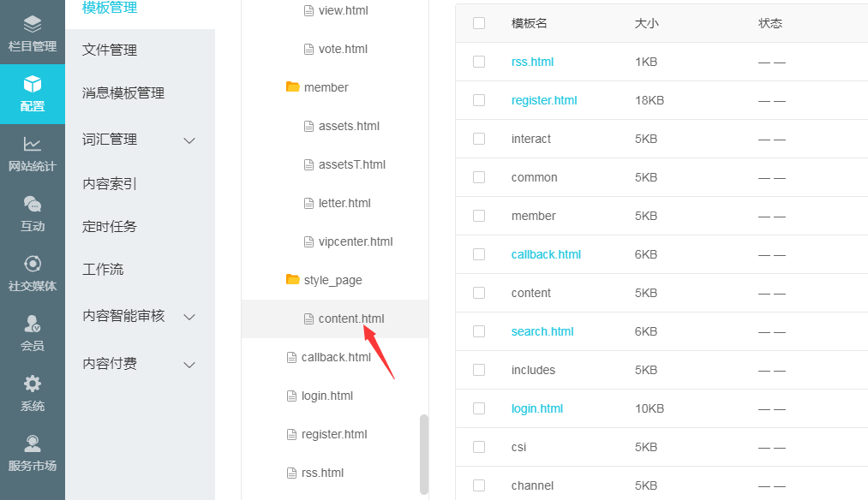Check the box for rss.html row

coord(479,62)
